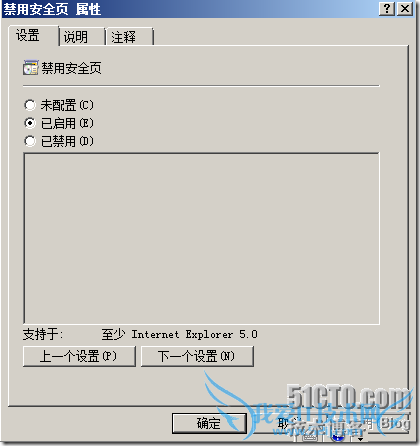The width and height of the screenshot is (420, 446).
Task: Click the blue help icon on language bar
Action: pyautogui.click(x=338, y=438)
